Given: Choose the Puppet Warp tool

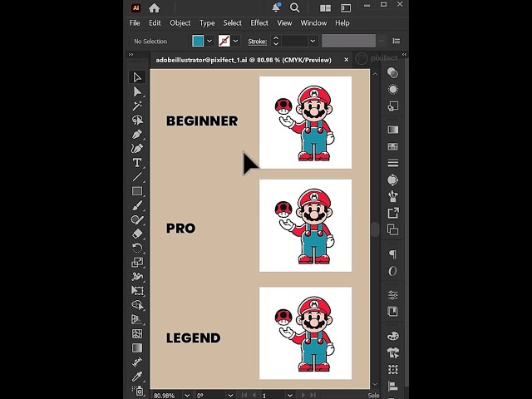Looking at the screenshot, I should (x=137, y=277).
